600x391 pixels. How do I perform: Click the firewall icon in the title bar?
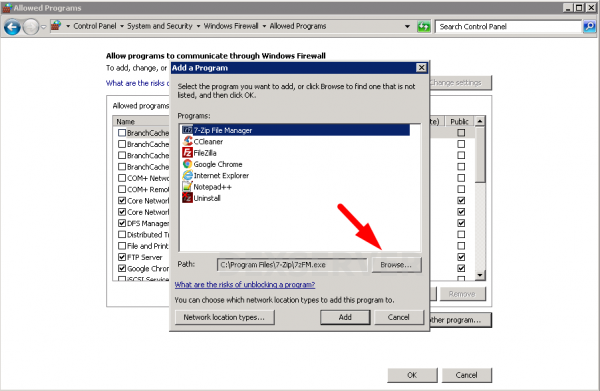point(7,8)
